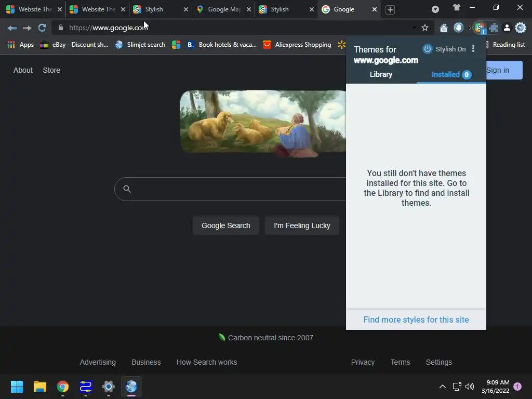This screenshot has width=532, height=399.
Task: Open the user profile icon
Action: click(507, 28)
